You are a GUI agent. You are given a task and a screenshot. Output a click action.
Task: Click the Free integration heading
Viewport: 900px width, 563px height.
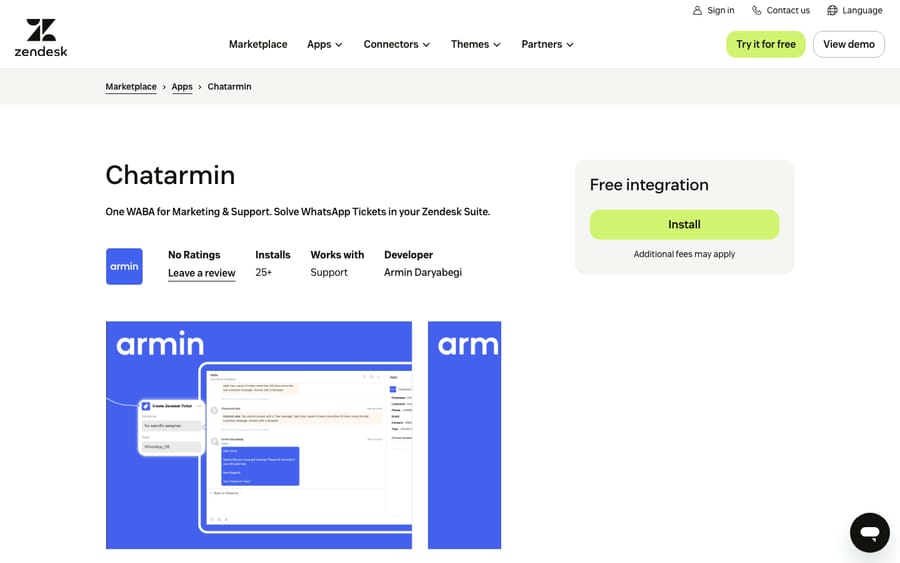[x=649, y=185]
